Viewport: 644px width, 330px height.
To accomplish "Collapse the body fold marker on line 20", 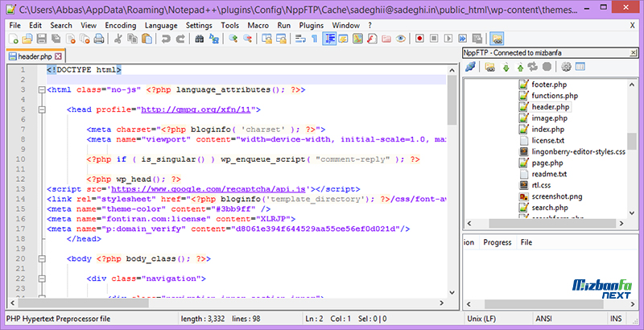I will click(42, 259).
